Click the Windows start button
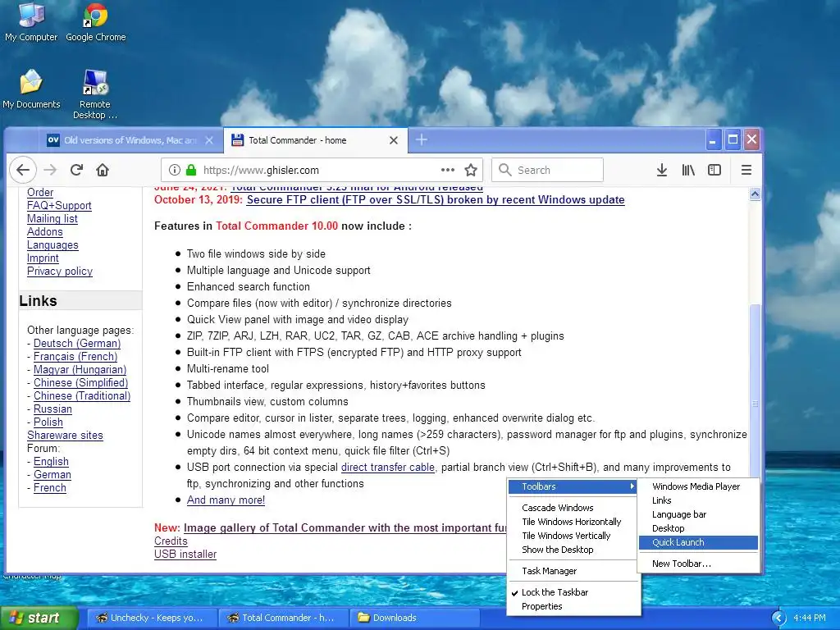 [39, 618]
